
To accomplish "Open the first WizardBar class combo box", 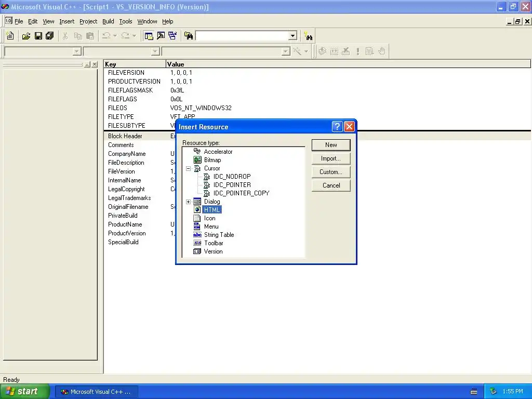I will (77, 51).
